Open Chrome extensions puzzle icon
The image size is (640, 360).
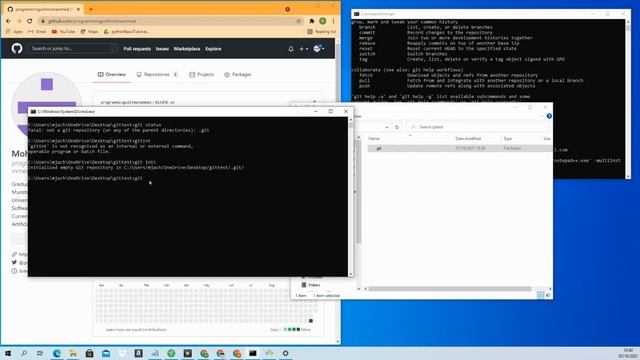click(312, 21)
